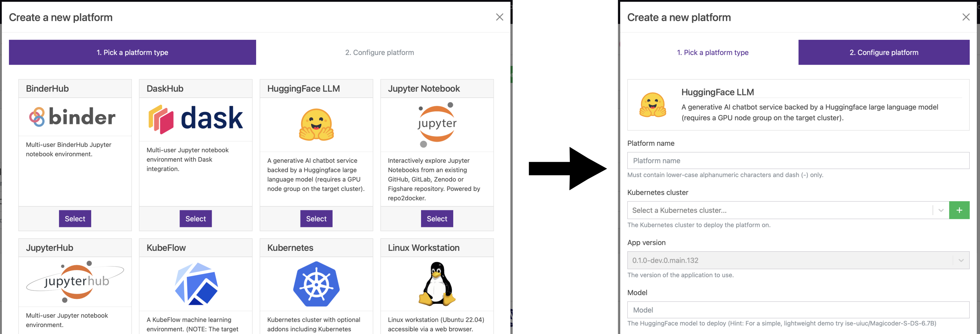
Task: Click the 'Platform name' field label
Action: 651,143
